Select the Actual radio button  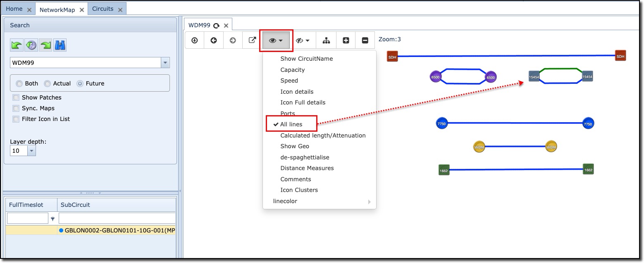[47, 83]
